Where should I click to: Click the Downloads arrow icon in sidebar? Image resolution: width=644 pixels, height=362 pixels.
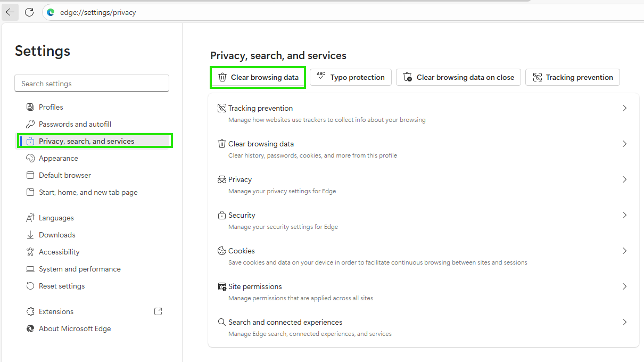[30, 235]
